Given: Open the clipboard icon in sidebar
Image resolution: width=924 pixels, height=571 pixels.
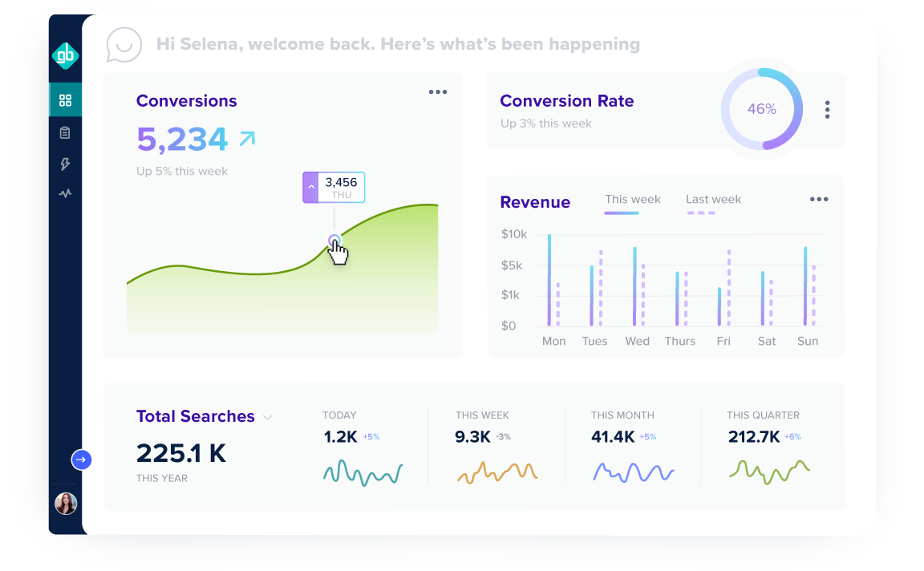Looking at the screenshot, I should coord(65,132).
